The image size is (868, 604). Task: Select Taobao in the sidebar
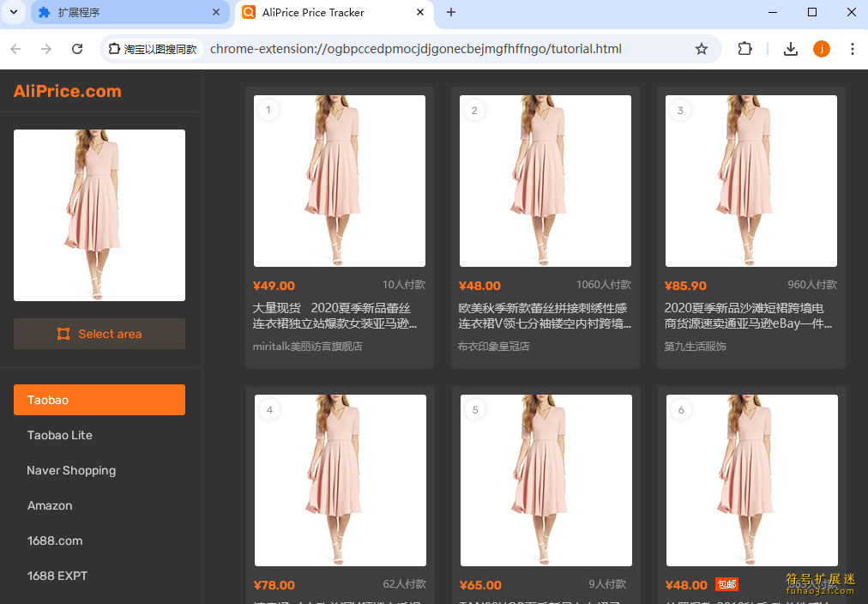click(99, 400)
